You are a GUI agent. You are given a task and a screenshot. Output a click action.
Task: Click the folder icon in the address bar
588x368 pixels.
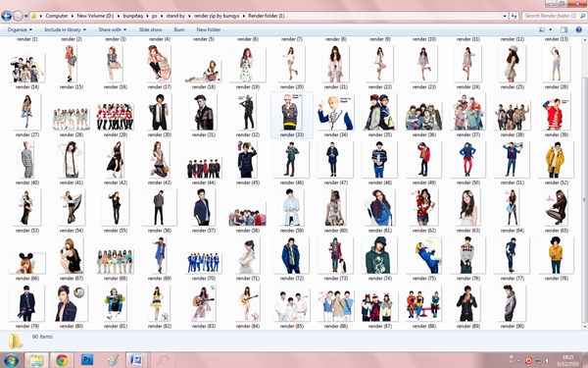click(33, 16)
